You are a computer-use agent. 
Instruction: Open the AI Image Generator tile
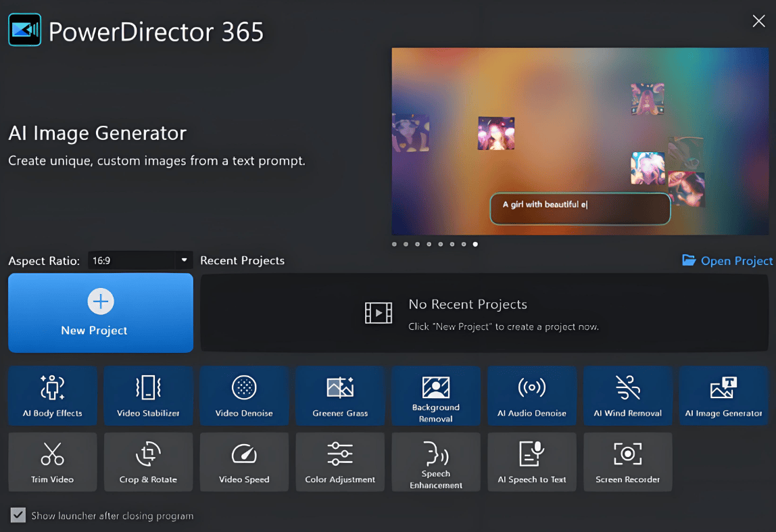(x=723, y=395)
